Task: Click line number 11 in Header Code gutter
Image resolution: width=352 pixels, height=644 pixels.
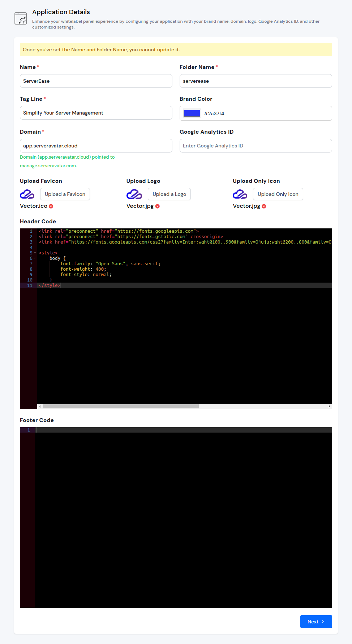Action: tap(30, 285)
